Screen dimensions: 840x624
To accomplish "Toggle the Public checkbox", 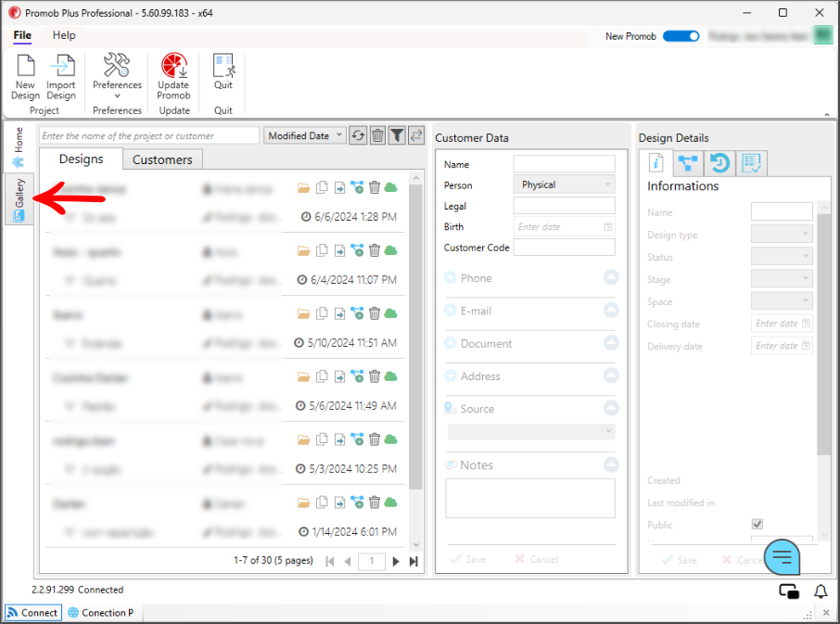I will 757,524.
